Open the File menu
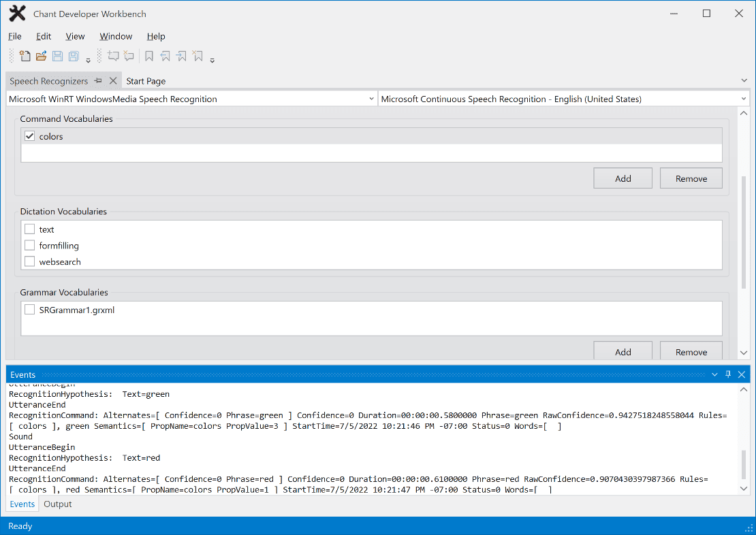The image size is (756, 535). click(15, 36)
